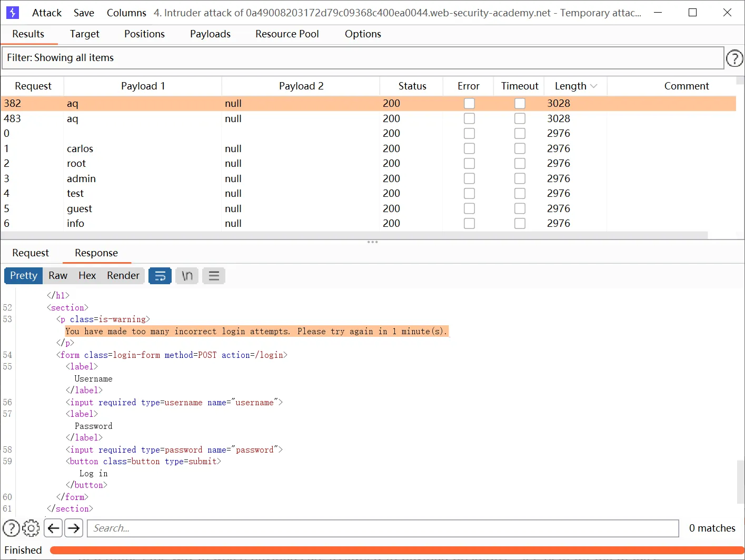Open search help question mark icon
The image size is (745, 560).
(x=12, y=528)
